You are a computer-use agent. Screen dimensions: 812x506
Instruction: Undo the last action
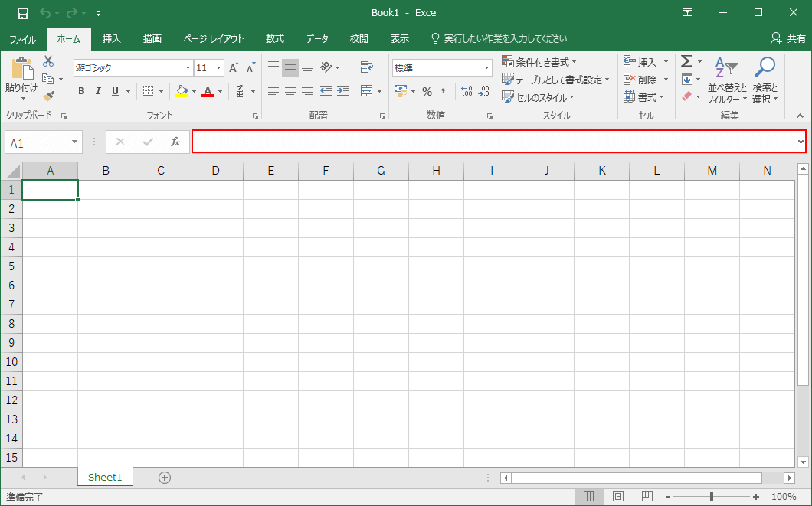click(45, 13)
